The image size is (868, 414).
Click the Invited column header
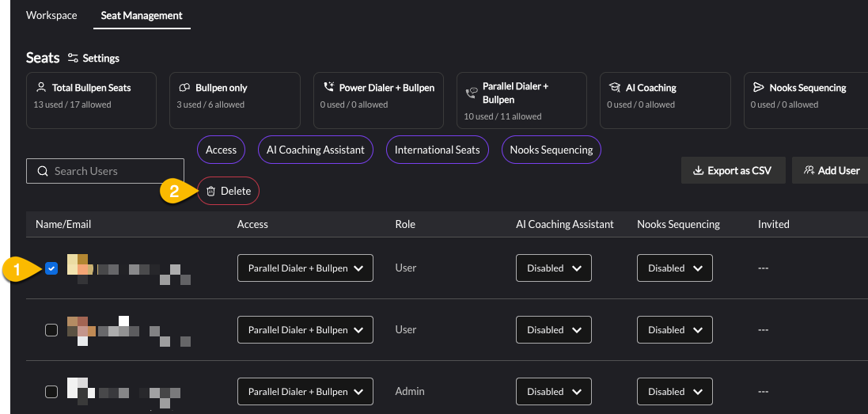click(774, 224)
